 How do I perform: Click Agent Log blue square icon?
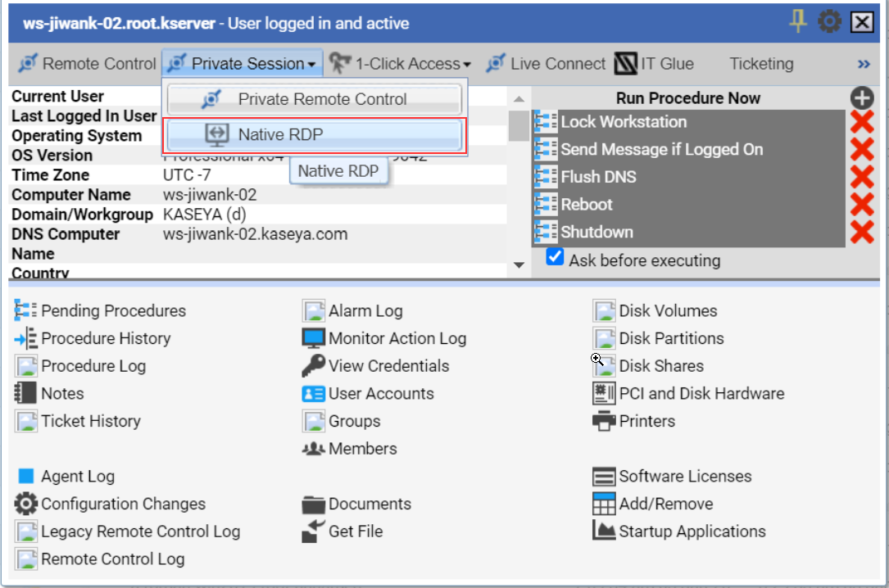tap(26, 476)
